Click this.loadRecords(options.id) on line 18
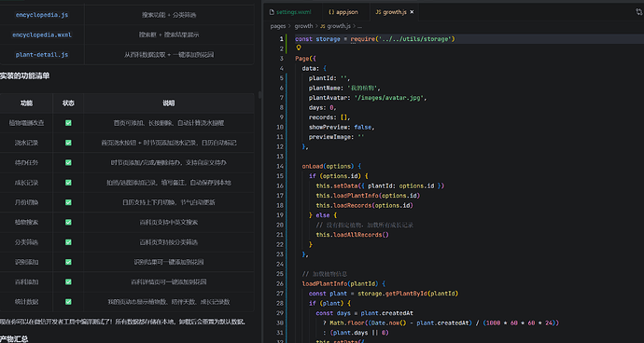Screen dimensions: 644x343 point(364,205)
